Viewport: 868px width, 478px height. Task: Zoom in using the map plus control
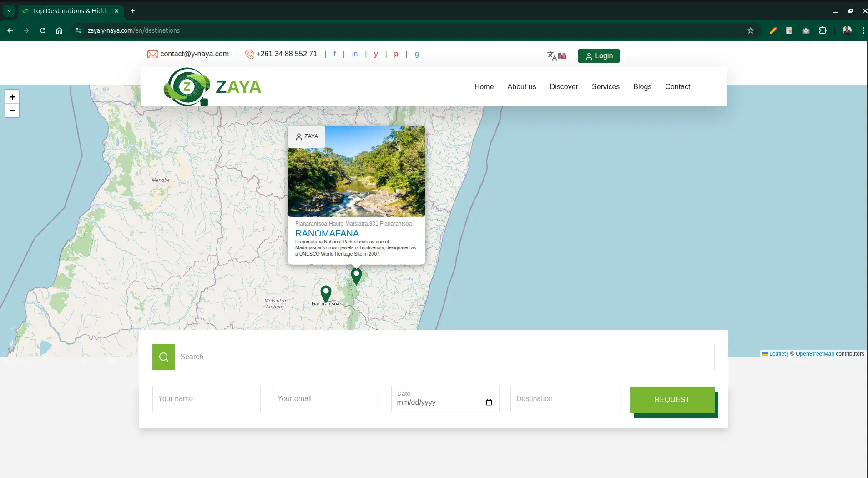click(x=12, y=96)
